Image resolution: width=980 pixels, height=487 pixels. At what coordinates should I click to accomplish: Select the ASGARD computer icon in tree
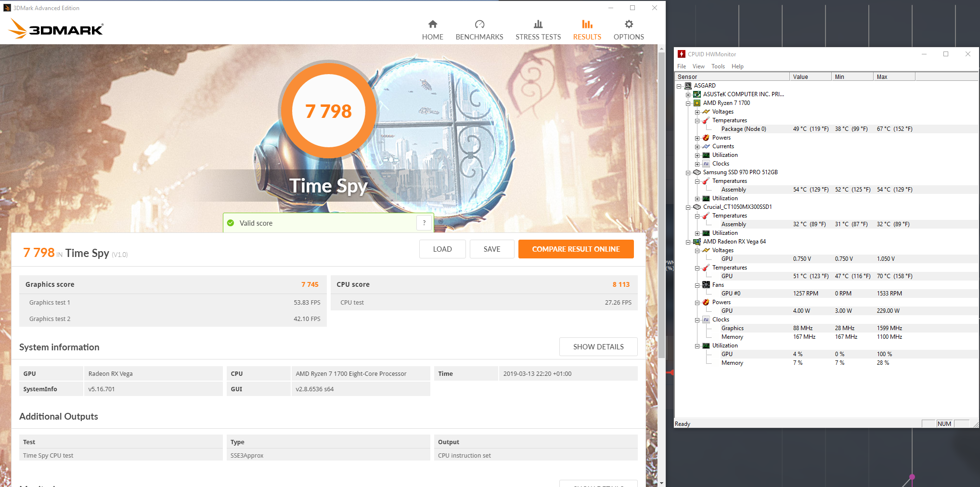[688, 86]
